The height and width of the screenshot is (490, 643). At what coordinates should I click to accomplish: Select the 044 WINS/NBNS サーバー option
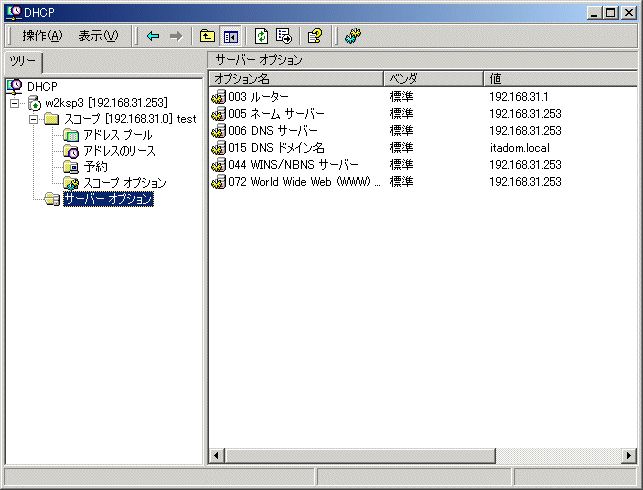pos(293,165)
